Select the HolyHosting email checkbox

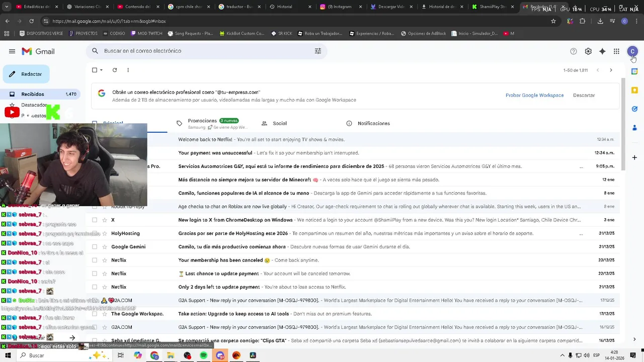(94, 233)
